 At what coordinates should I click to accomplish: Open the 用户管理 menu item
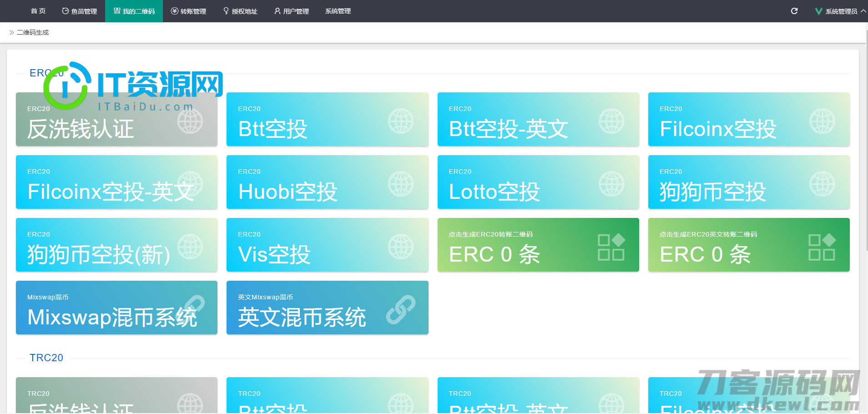click(x=292, y=11)
